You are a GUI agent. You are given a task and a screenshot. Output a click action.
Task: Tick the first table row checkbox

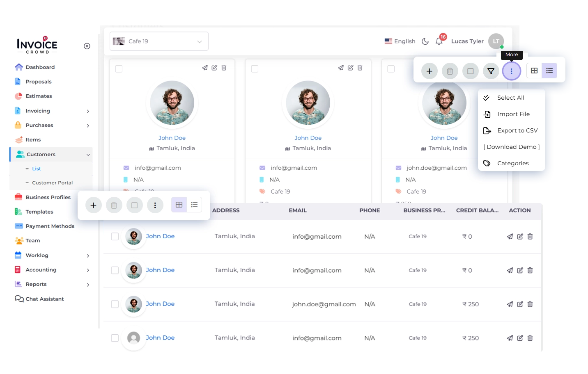pyautogui.click(x=115, y=237)
